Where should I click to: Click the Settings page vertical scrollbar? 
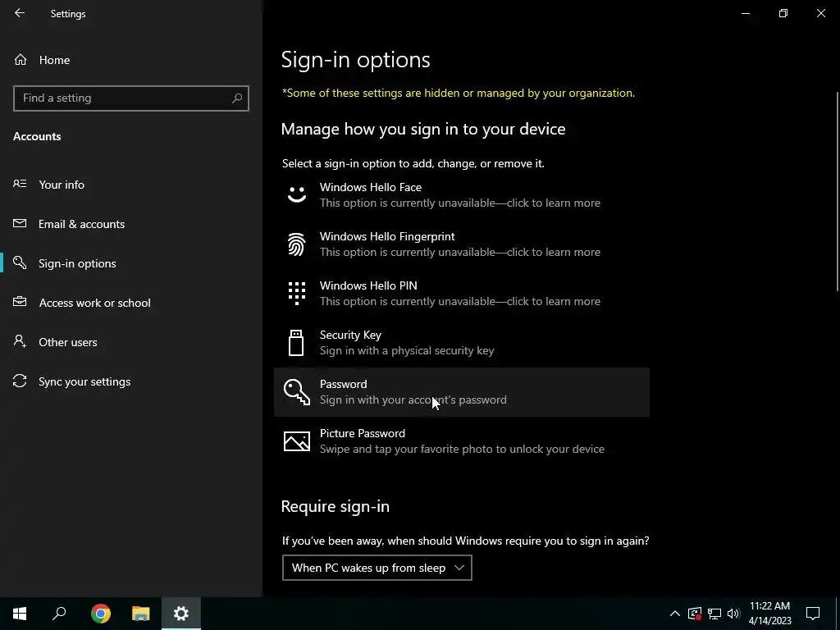point(838,192)
